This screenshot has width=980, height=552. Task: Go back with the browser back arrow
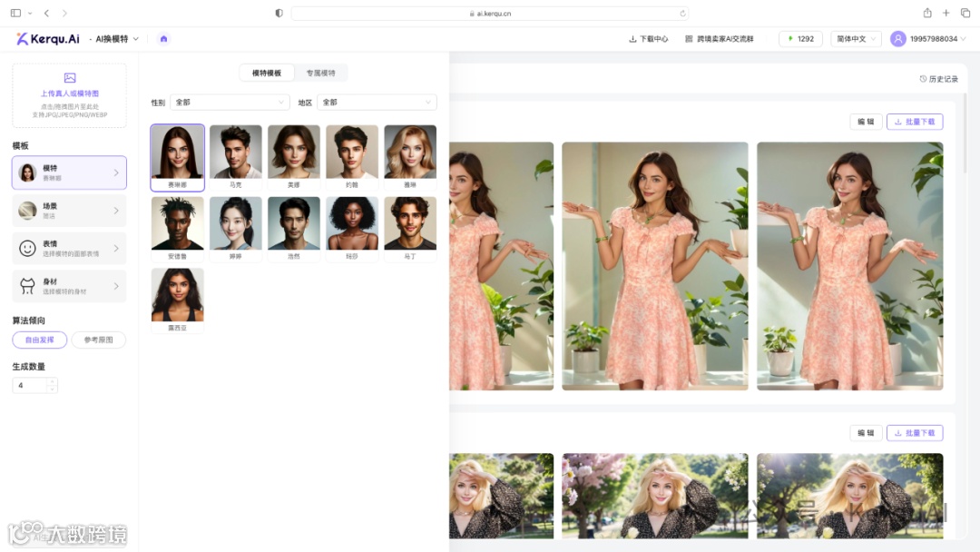tap(47, 13)
